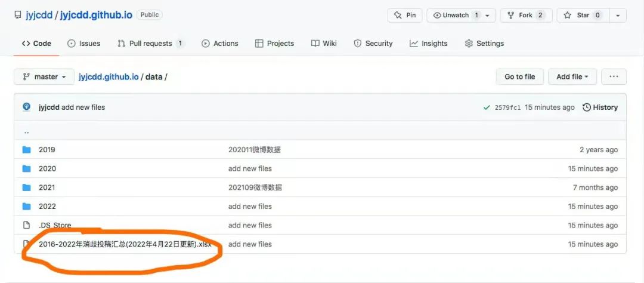Click the 2020 folder icon
This screenshot has width=644, height=283.
[x=27, y=168]
